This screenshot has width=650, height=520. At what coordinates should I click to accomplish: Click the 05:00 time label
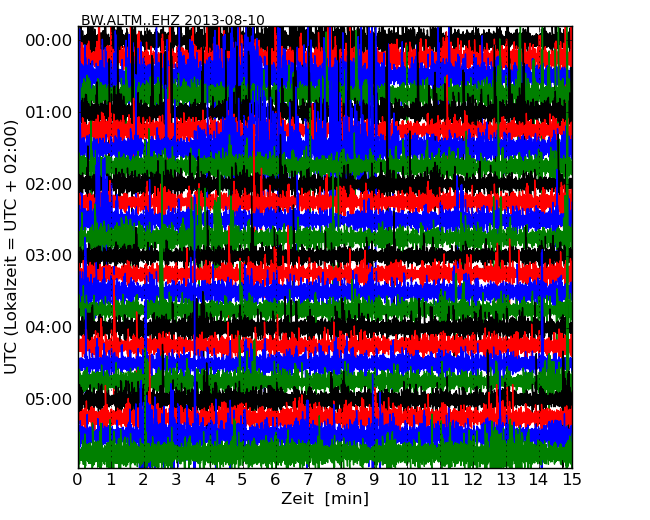pyautogui.click(x=49, y=399)
